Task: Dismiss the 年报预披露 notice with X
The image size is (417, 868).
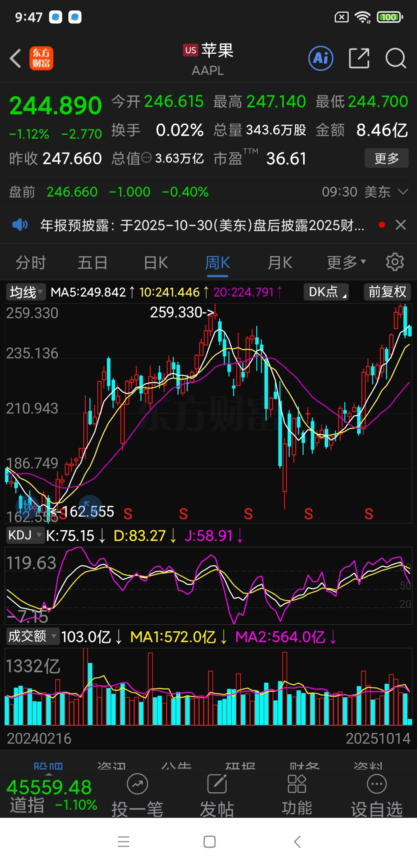Action: 401,225
